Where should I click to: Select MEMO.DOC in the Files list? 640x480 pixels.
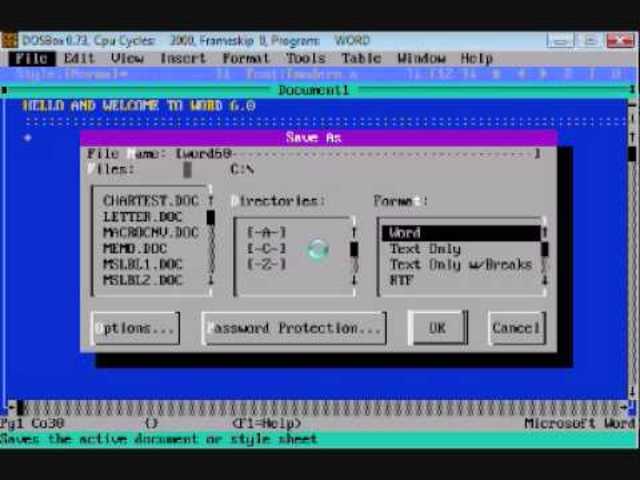tap(135, 249)
